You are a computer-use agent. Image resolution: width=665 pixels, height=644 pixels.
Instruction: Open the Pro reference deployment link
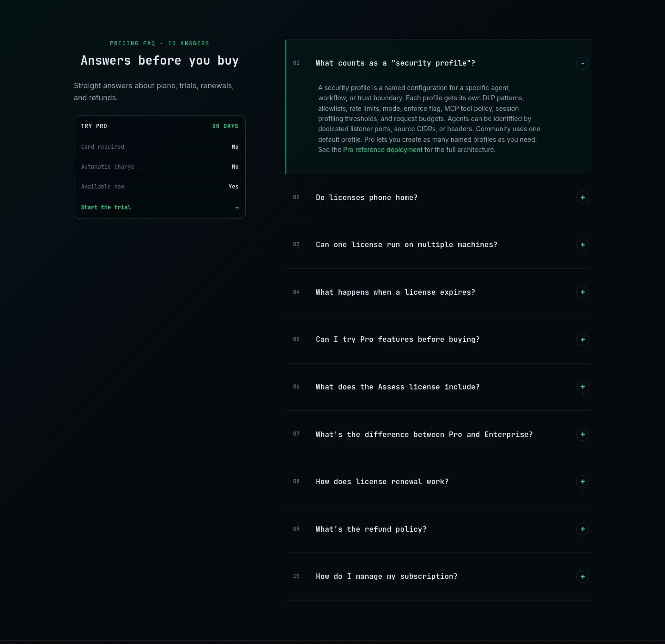(382, 150)
